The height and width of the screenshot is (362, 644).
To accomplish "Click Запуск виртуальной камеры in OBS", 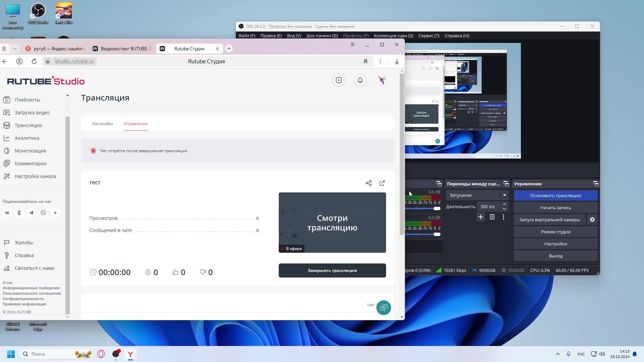I will 549,220.
